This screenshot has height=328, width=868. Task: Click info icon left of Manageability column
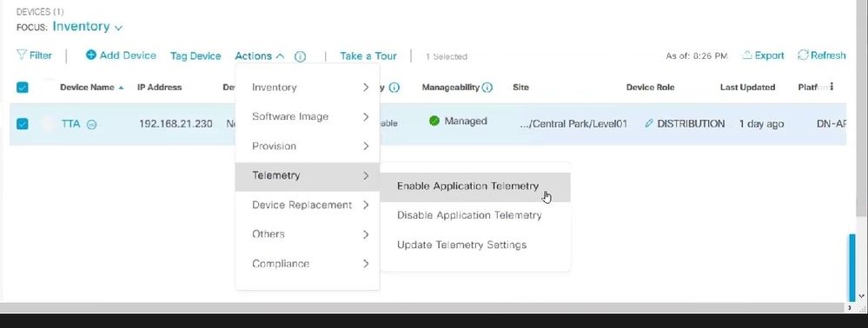tap(394, 88)
